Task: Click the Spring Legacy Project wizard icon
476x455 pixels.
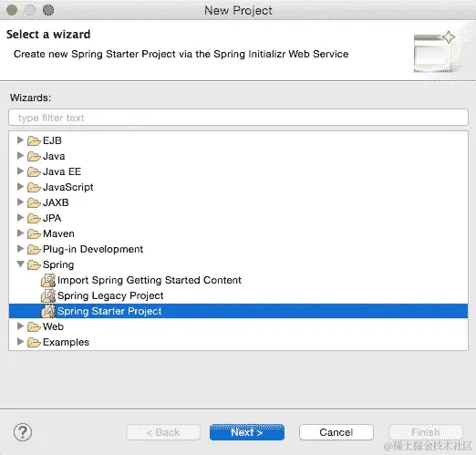Action: click(48, 295)
